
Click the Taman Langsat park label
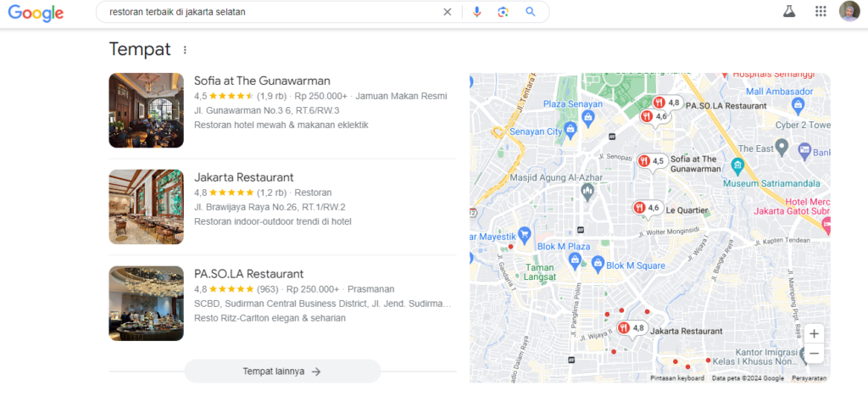click(542, 272)
